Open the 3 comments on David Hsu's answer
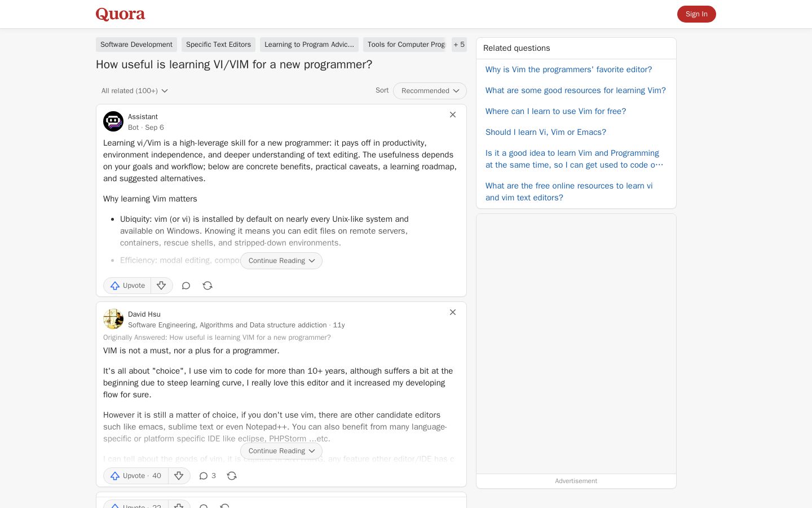 [x=208, y=476]
